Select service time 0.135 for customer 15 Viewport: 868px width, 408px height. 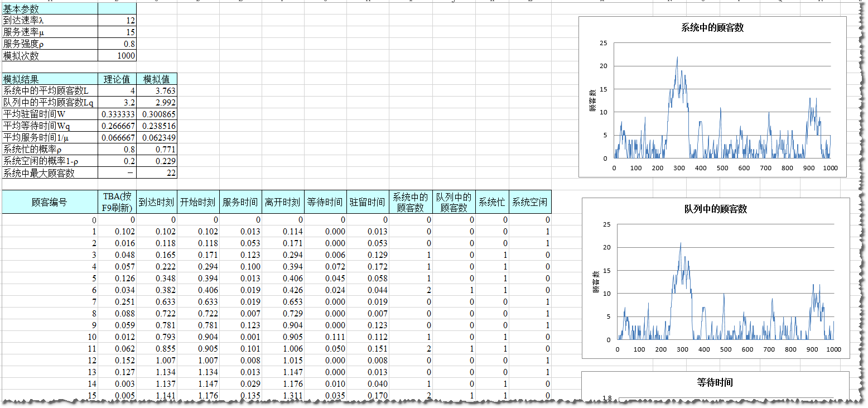pos(240,396)
